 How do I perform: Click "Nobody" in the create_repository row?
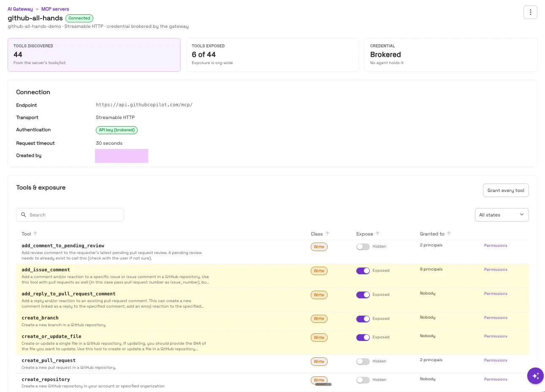[x=428, y=379]
